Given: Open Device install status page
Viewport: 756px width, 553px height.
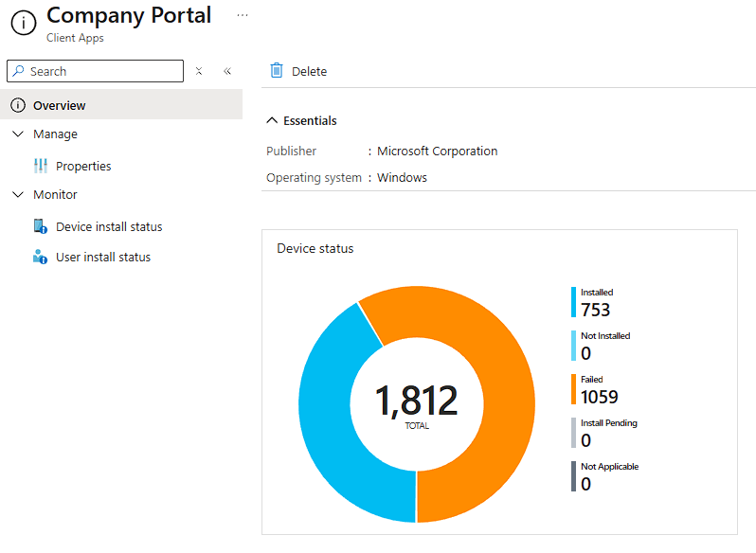Looking at the screenshot, I should tap(109, 226).
